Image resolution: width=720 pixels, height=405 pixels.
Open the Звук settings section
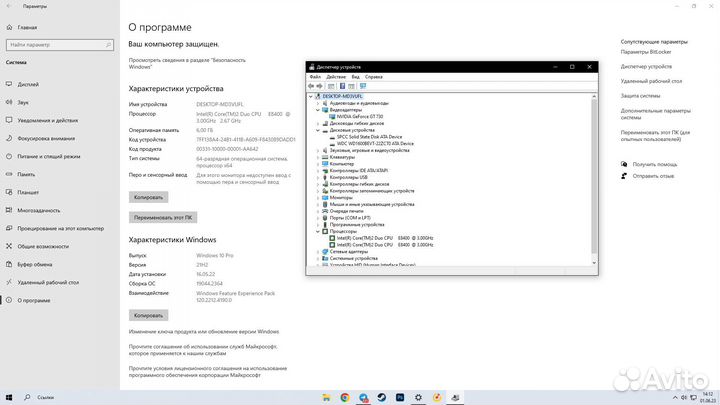pos(23,102)
